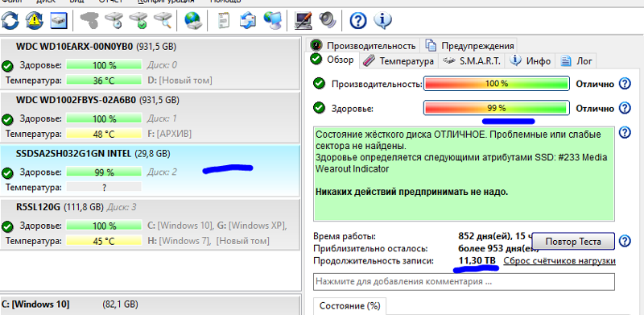Click help icon next to Здоровье rating

[x=625, y=109]
